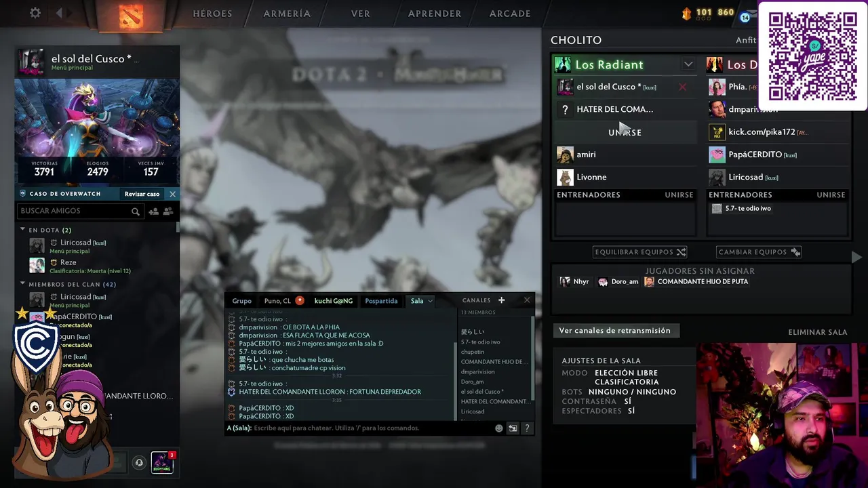
Task: Open the ARMERÍA menu
Action: point(287,14)
